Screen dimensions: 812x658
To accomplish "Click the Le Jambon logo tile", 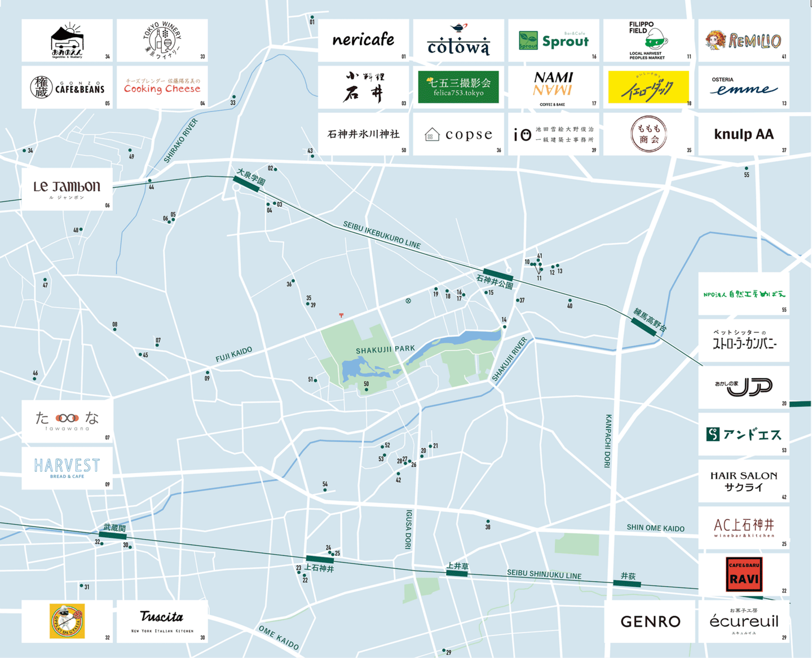I will pyautogui.click(x=67, y=188).
